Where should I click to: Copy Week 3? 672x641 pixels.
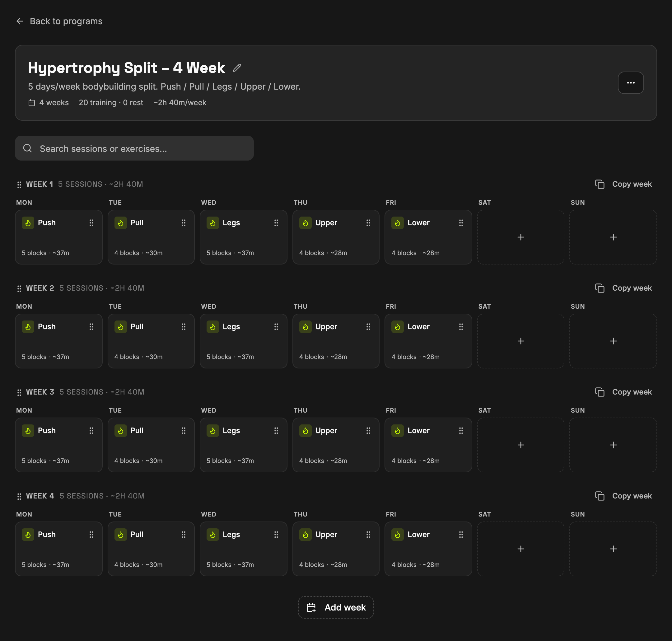pos(623,392)
